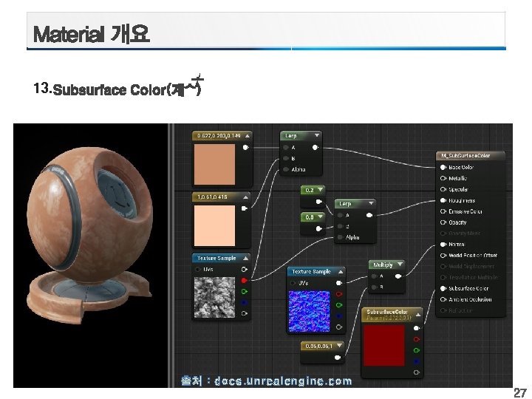Screen dimensions: 532x399
Task: Click output pin of 0.627,0.283,0.149 node
Action: pyautogui.click(x=245, y=147)
